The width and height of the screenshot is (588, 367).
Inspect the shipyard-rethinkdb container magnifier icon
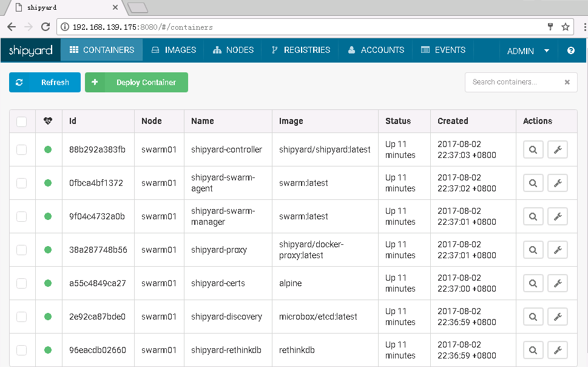pos(533,350)
